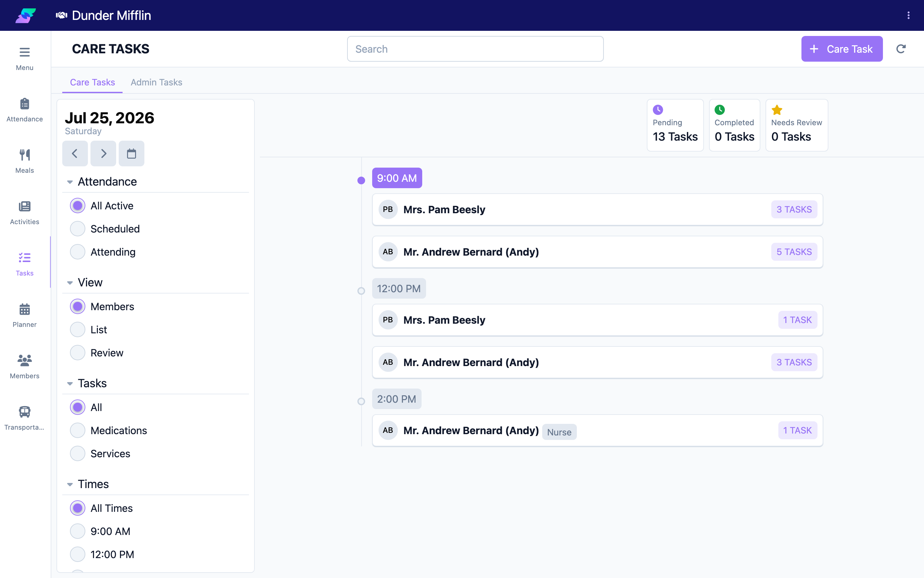Screen dimensions: 924x578
Task: Open Mrs. Pam Beesly's 12:00 PM card
Action: pyautogui.click(x=597, y=320)
